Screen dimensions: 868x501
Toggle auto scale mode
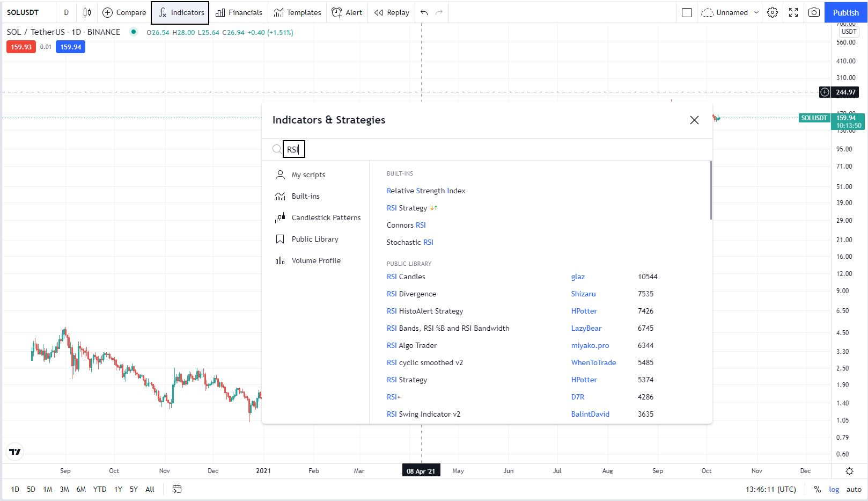point(854,489)
